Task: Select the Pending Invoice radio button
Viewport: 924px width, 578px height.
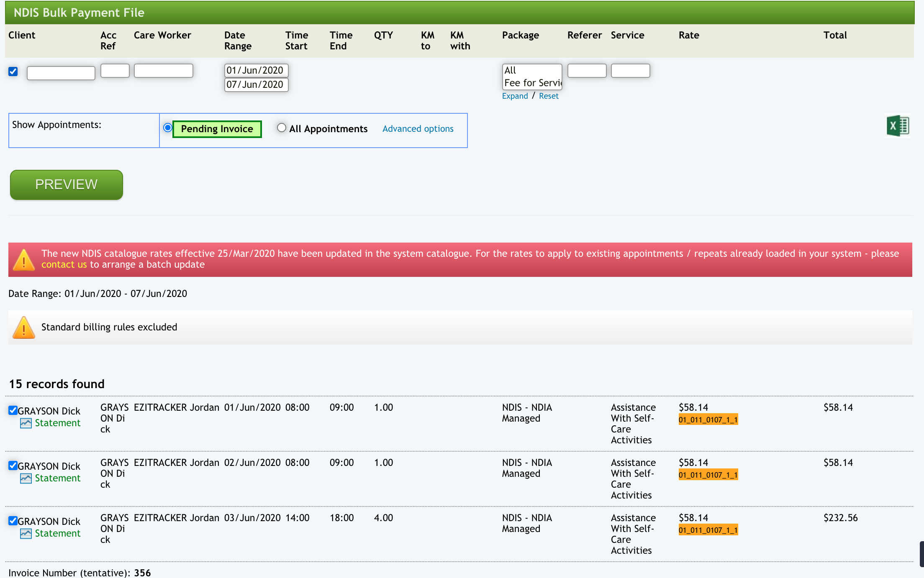Action: [x=168, y=128]
